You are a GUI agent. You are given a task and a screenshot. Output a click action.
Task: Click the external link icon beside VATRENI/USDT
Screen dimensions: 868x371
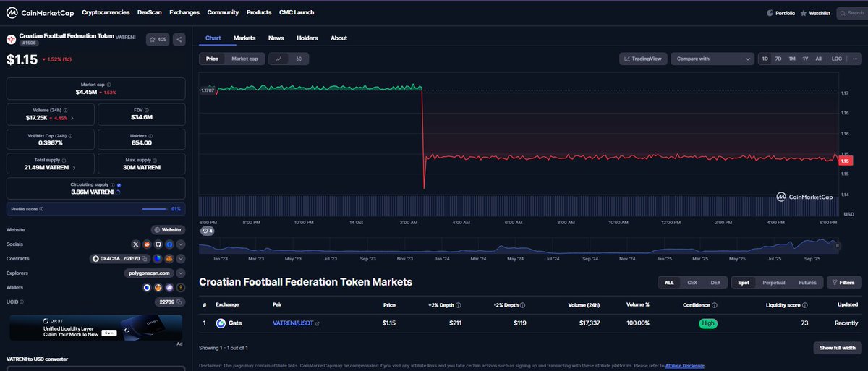[318, 323]
